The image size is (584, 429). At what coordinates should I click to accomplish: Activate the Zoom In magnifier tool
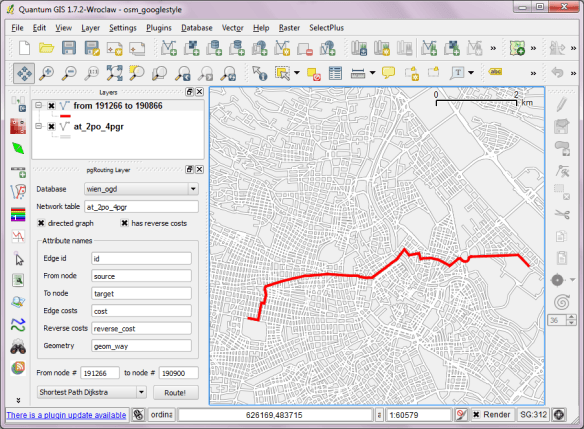(x=47, y=73)
